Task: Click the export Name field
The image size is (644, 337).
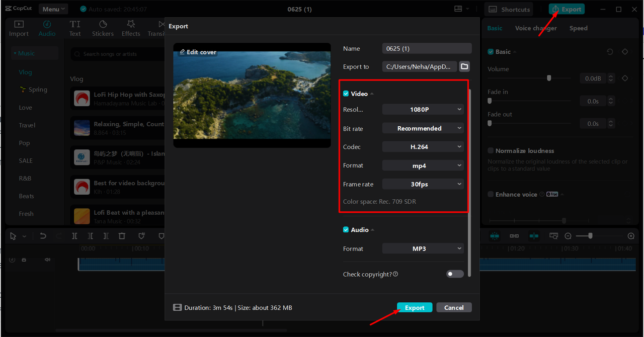Action: 427,48
